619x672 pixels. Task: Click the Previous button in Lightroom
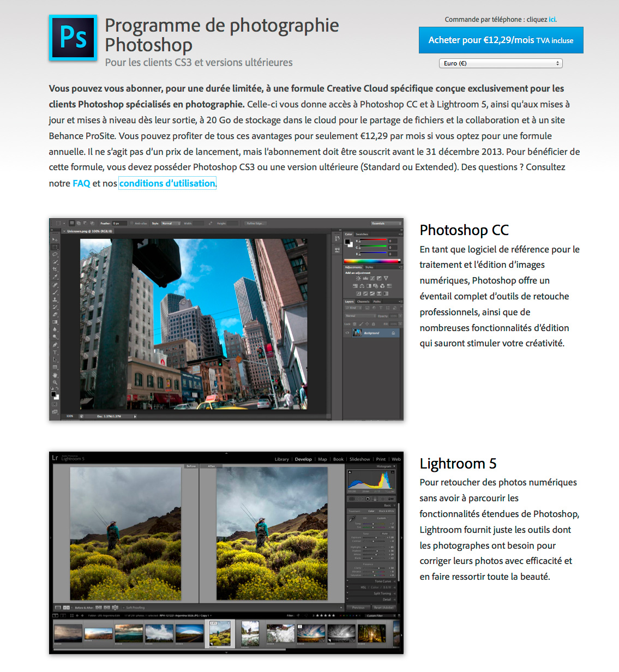[358, 608]
